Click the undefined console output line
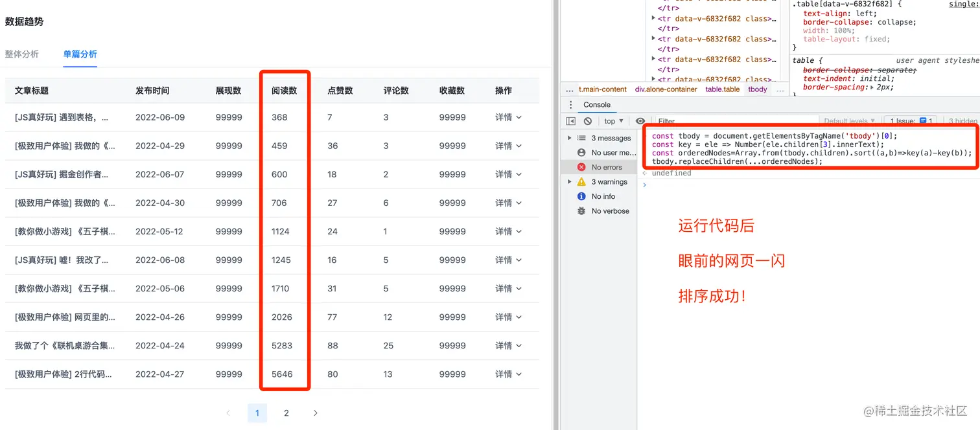Image resolution: width=980 pixels, height=430 pixels. coord(671,173)
